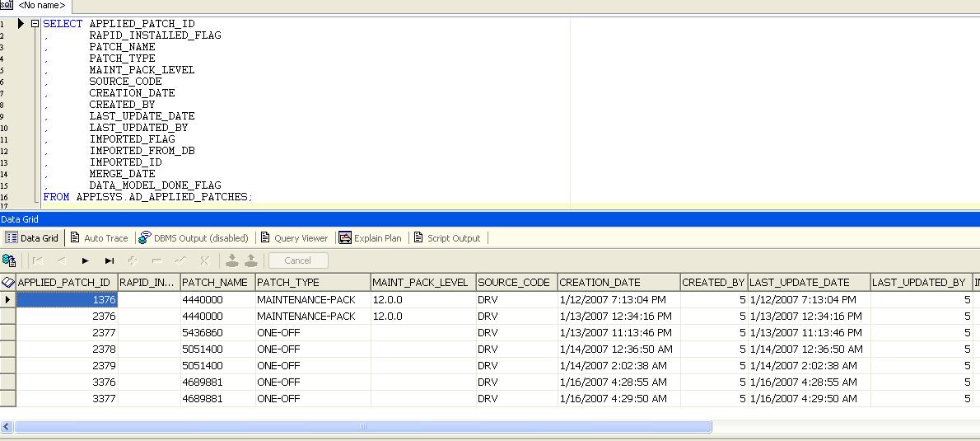Image resolution: width=980 pixels, height=441 pixels.
Task: Collapse the SELECT statement fold marker
Action: pyautogui.click(x=35, y=24)
